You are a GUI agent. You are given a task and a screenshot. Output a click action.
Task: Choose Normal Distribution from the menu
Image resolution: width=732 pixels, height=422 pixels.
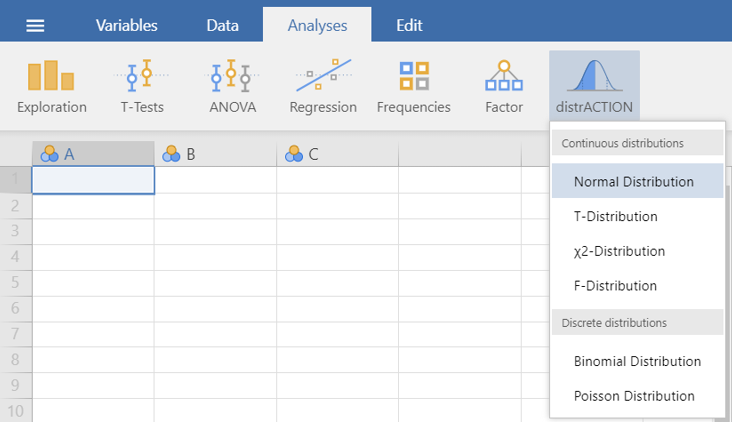tap(634, 182)
